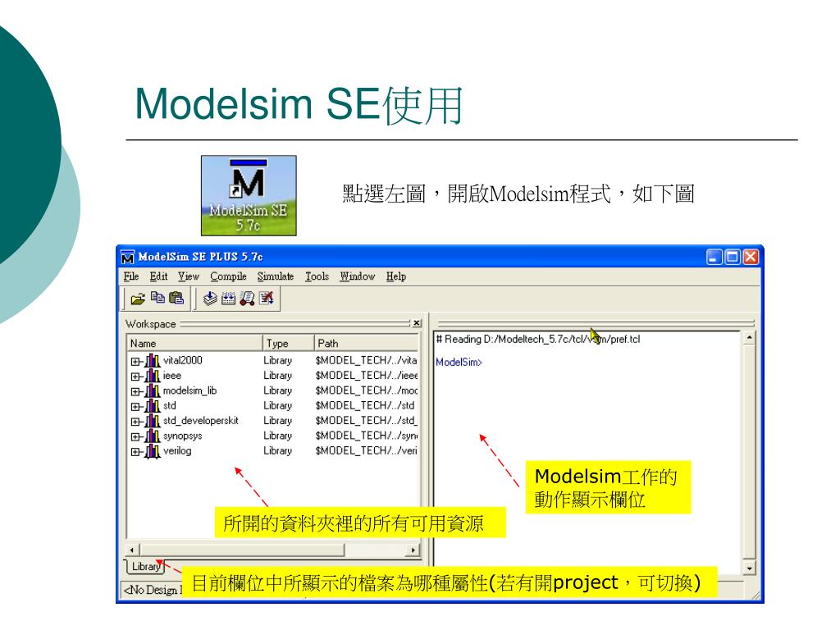
Task: Switch to the Library workspace tab
Action: 146,566
